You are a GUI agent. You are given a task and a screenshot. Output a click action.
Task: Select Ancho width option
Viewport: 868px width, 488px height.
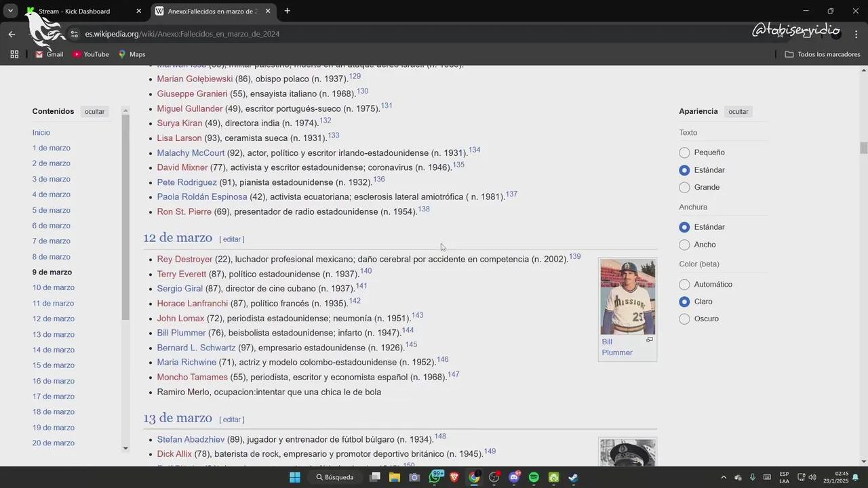tap(684, 245)
